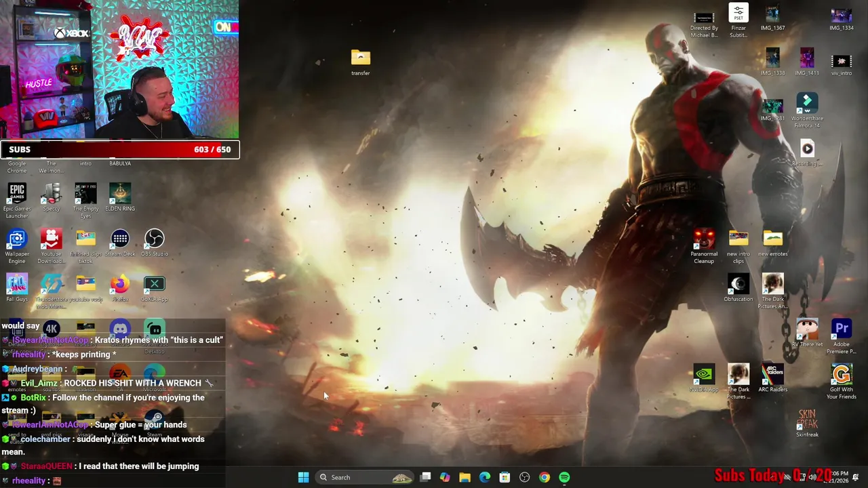The height and width of the screenshot is (488, 868).
Task: Open Spotify from the taskbar
Action: [x=564, y=477]
